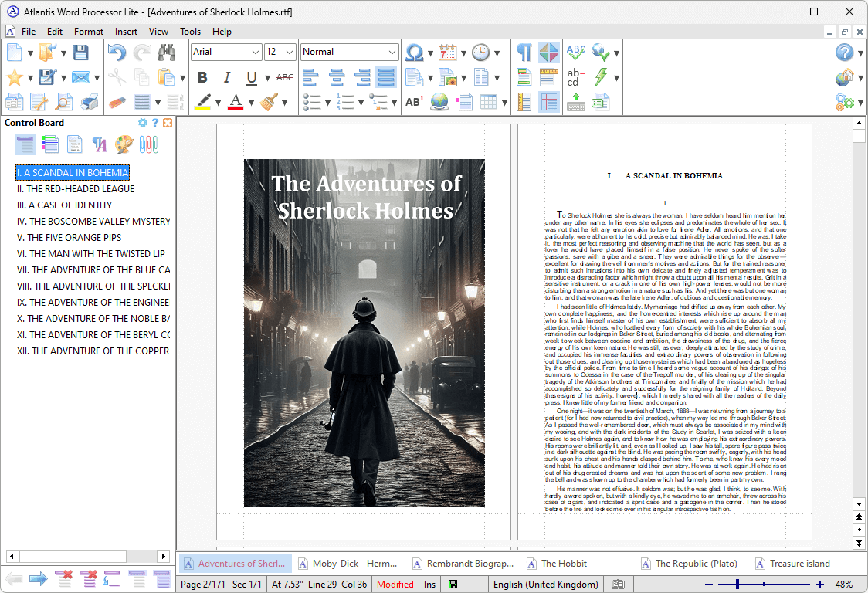Open the Format menu
Viewport: 868px width, 593px height.
pyautogui.click(x=88, y=32)
